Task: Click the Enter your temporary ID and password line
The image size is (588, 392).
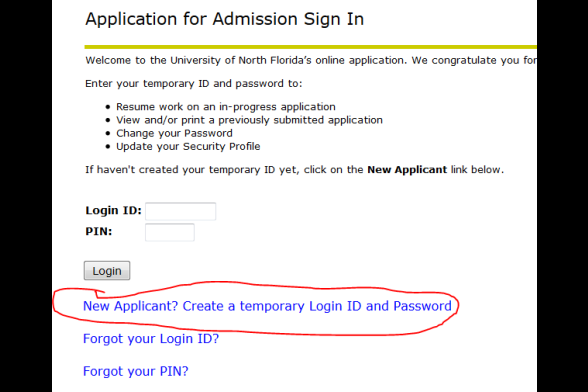Action: point(194,83)
